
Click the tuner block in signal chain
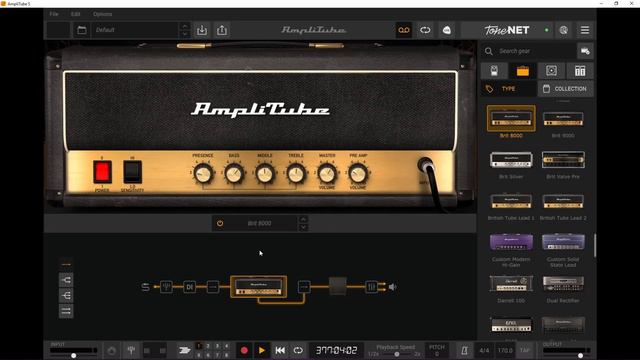166,287
